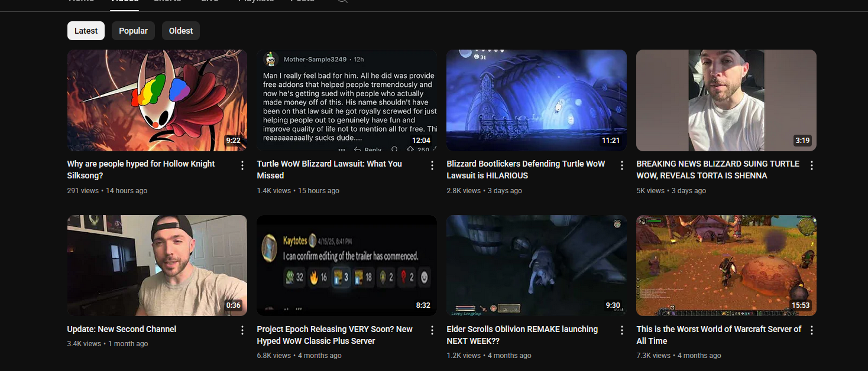
Task: Open 'This is the Worst World of Warcraft Server' title
Action: 719,335
